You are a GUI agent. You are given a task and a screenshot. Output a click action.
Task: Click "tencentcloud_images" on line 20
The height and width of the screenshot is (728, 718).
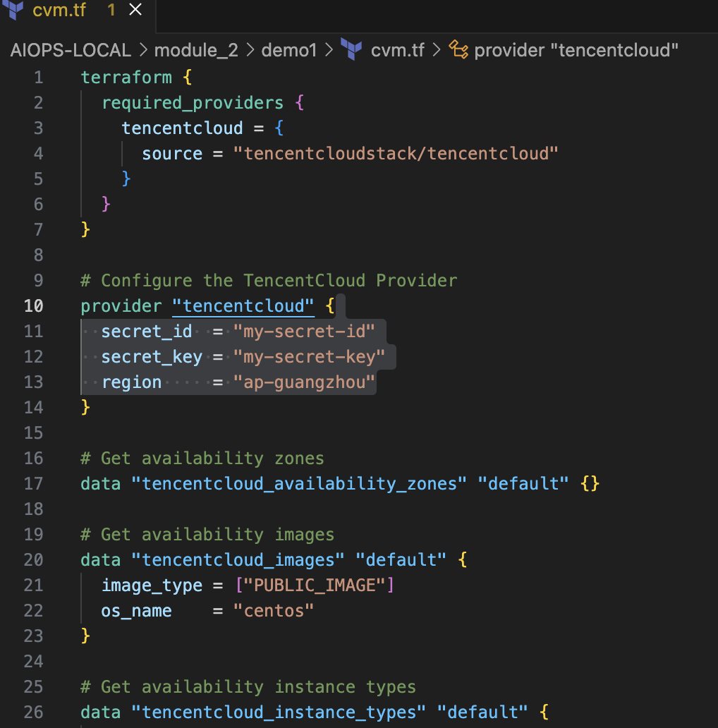(x=238, y=560)
